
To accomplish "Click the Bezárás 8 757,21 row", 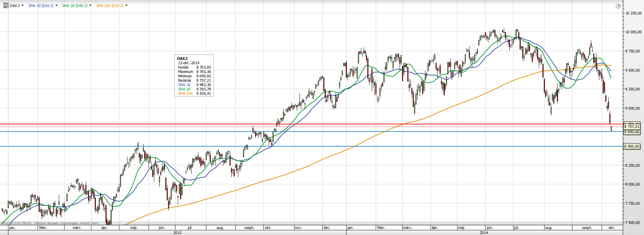I will click(x=194, y=80).
